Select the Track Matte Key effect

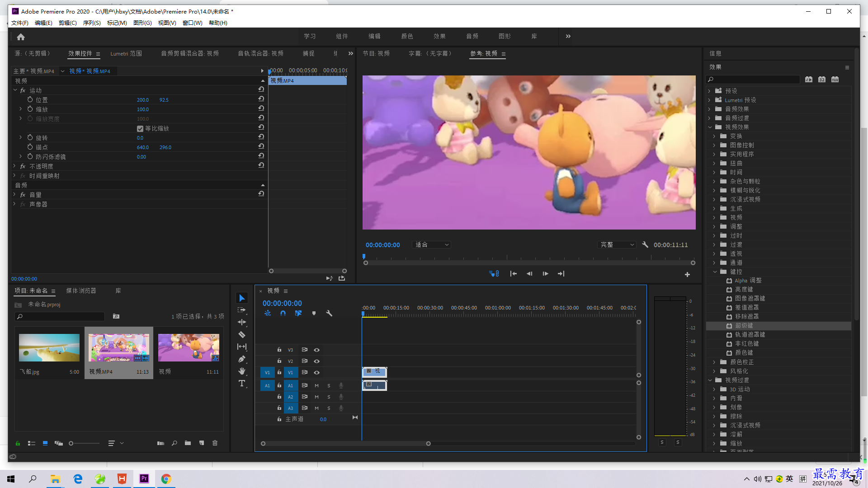pyautogui.click(x=750, y=334)
